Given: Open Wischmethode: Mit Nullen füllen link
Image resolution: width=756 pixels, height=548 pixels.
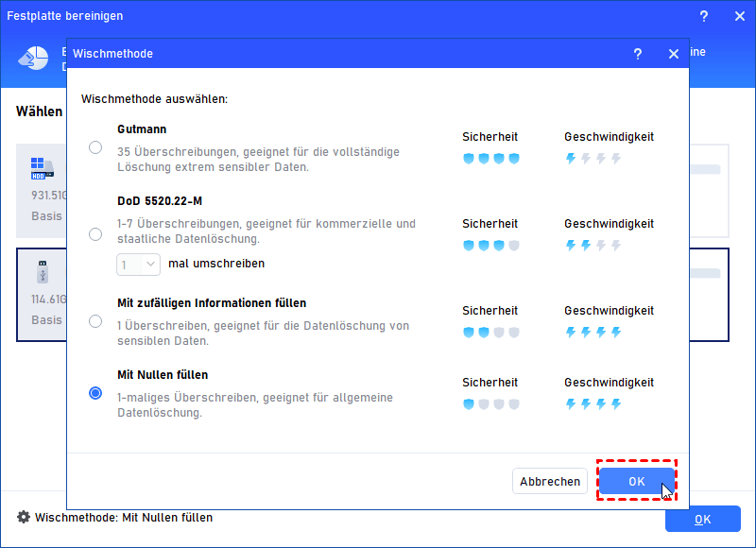Looking at the screenshot, I should (124, 518).
